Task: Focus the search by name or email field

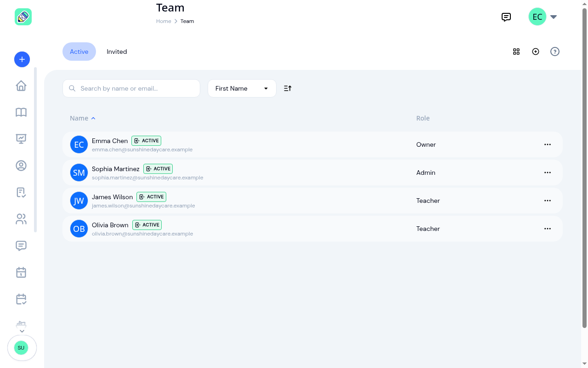Action: (131, 88)
